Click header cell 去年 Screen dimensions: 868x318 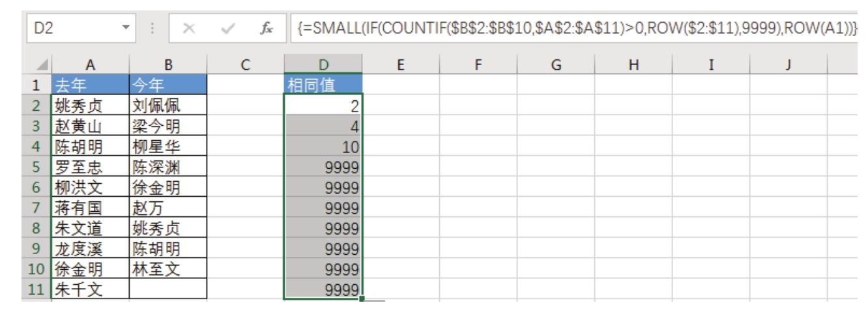coord(90,84)
